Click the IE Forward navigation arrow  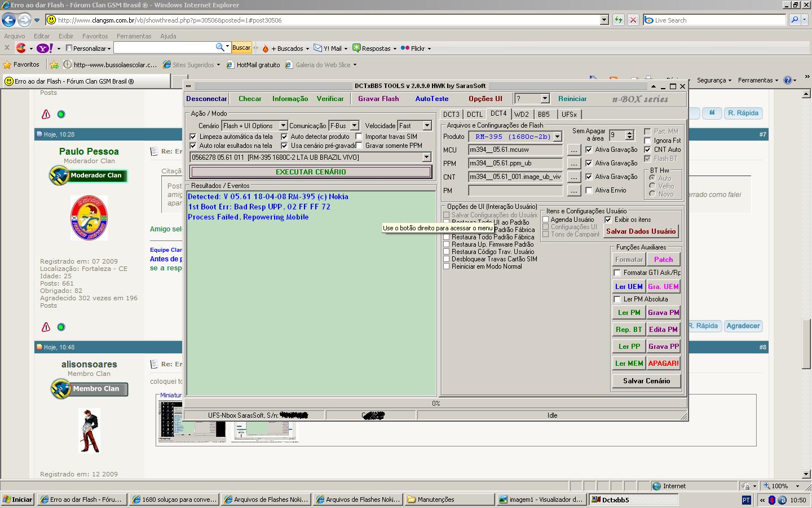[24, 20]
